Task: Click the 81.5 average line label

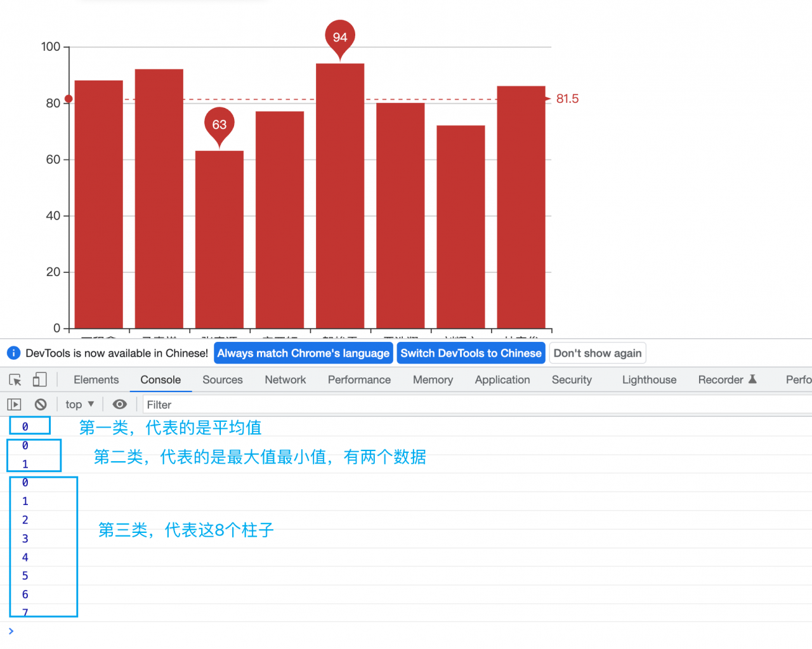Action: (x=567, y=99)
